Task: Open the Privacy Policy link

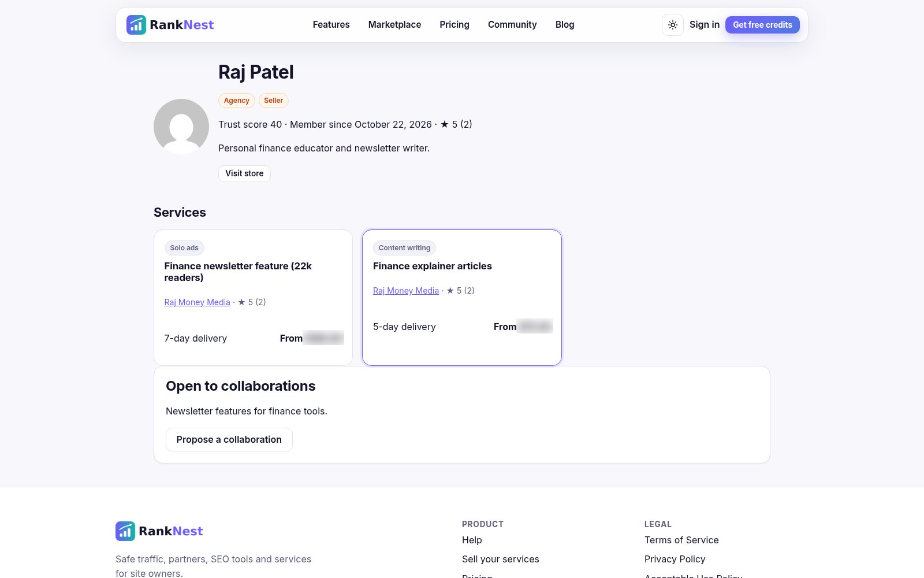Action: 675,559
